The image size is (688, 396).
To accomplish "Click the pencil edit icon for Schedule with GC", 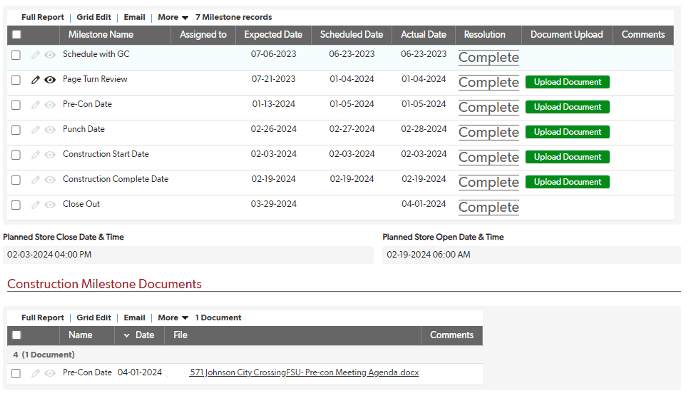I will [36, 55].
